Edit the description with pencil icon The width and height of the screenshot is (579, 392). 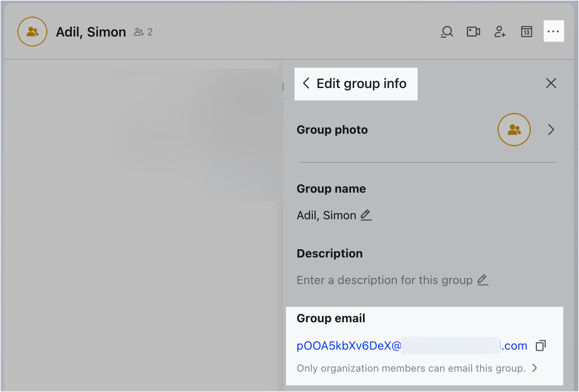coord(483,280)
